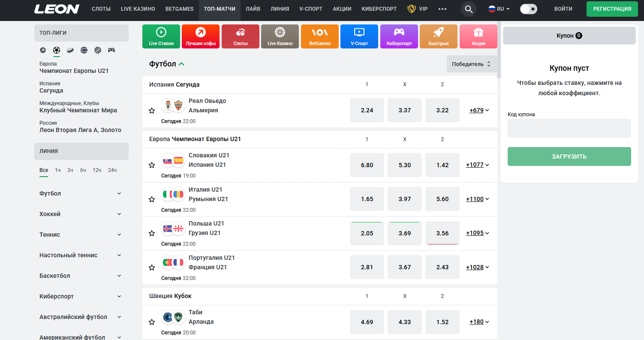Open the BetGames tile
The height and width of the screenshot is (340, 644).
(x=320, y=36)
